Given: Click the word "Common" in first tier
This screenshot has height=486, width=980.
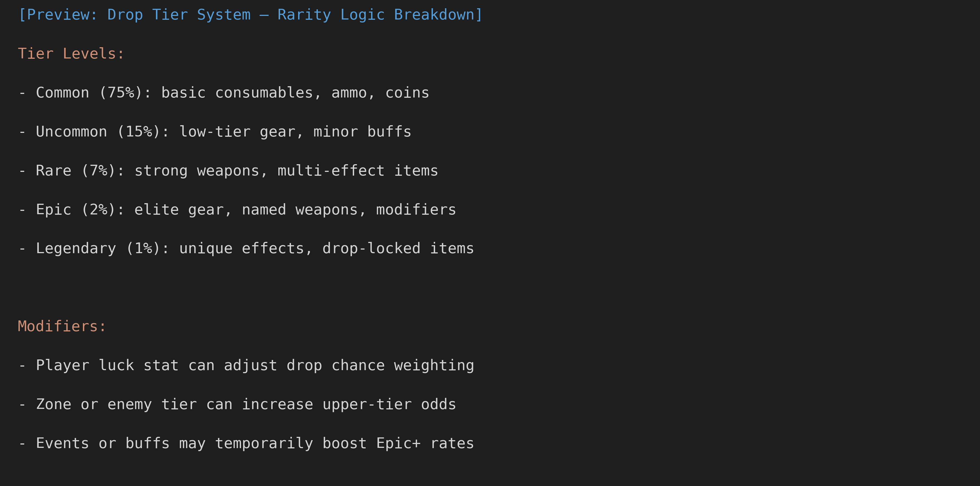Looking at the screenshot, I should click(x=62, y=93).
